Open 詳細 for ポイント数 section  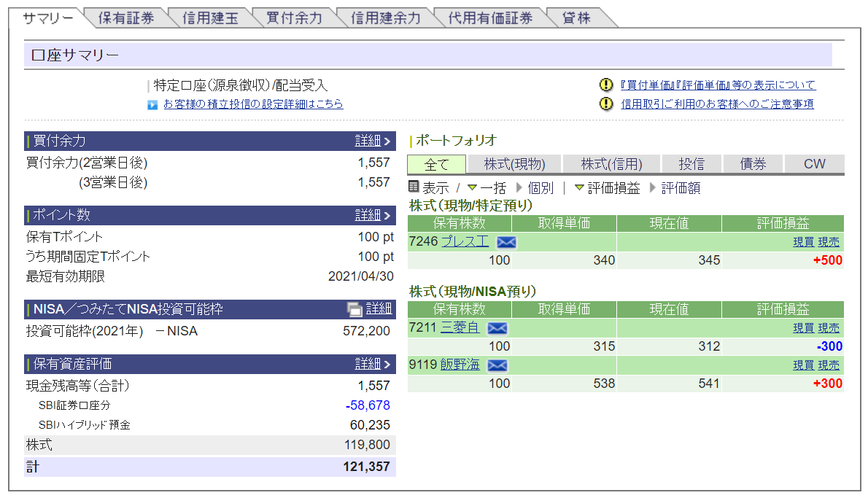coord(373,215)
